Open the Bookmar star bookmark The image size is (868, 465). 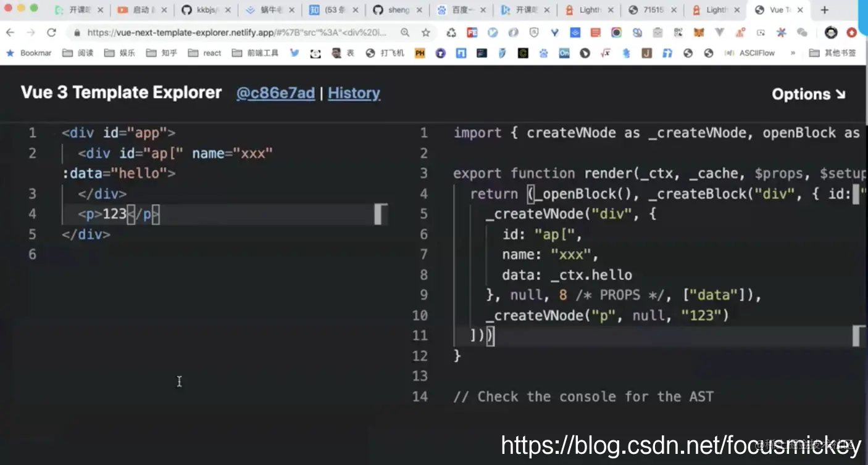tap(29, 53)
